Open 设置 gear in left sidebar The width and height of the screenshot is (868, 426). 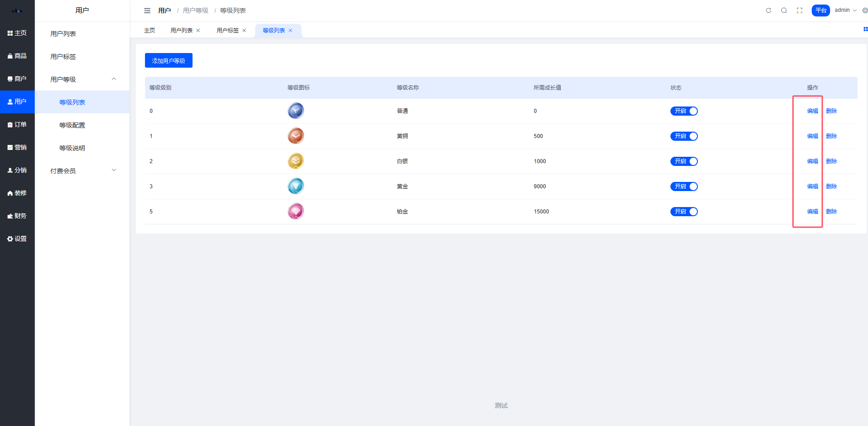coord(17,239)
